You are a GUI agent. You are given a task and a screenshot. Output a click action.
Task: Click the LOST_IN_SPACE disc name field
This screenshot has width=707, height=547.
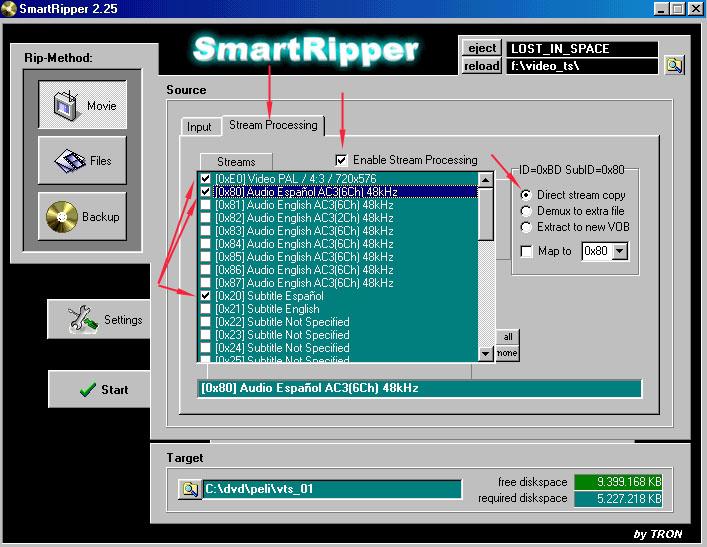[582, 49]
